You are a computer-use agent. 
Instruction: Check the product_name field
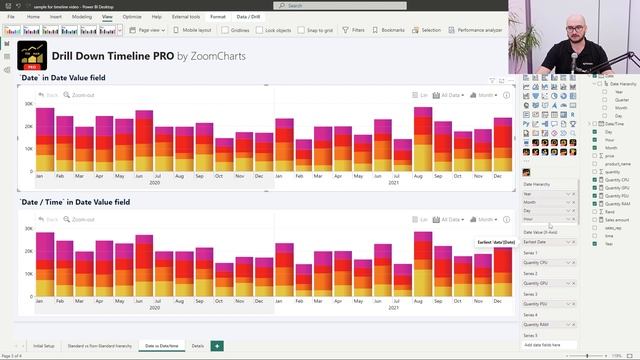click(x=595, y=164)
